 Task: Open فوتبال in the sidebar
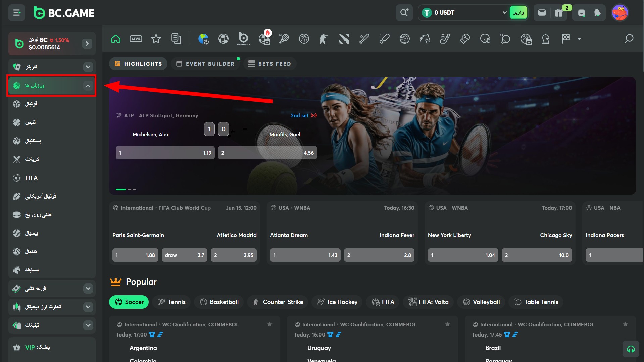pyautogui.click(x=52, y=104)
